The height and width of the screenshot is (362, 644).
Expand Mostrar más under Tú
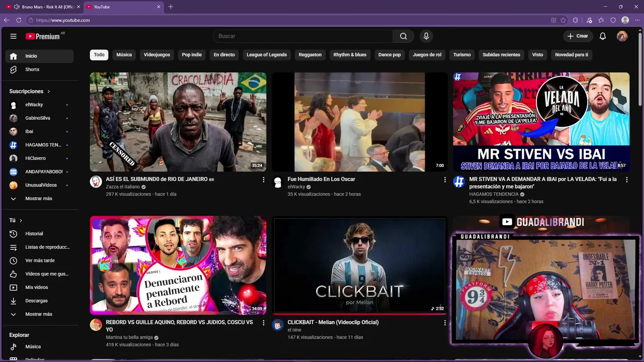(x=40, y=314)
